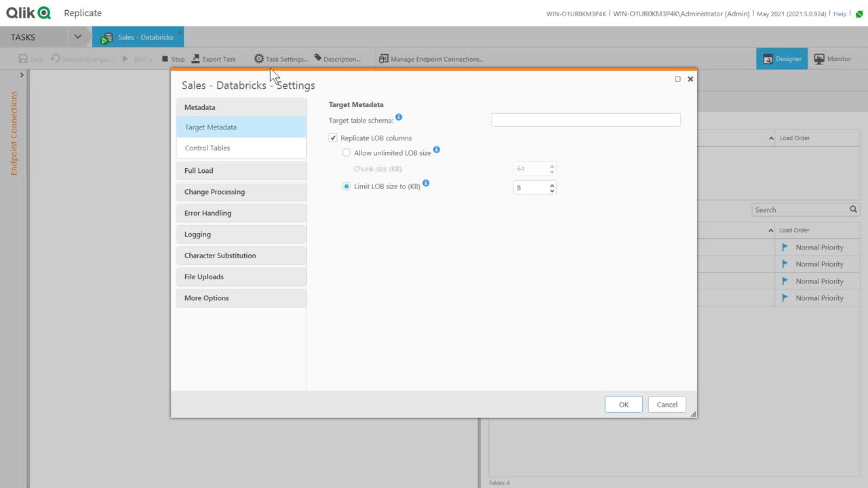Click Manage Endpoint Connections icon

384,59
